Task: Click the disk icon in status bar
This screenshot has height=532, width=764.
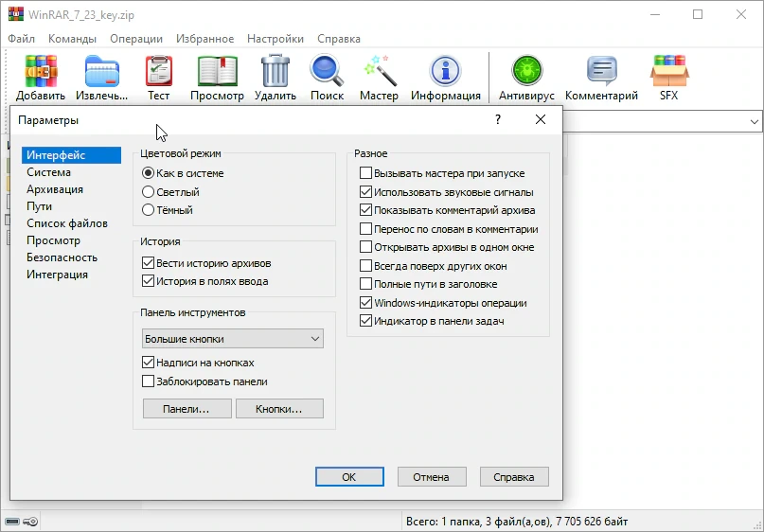Action: [x=12, y=523]
